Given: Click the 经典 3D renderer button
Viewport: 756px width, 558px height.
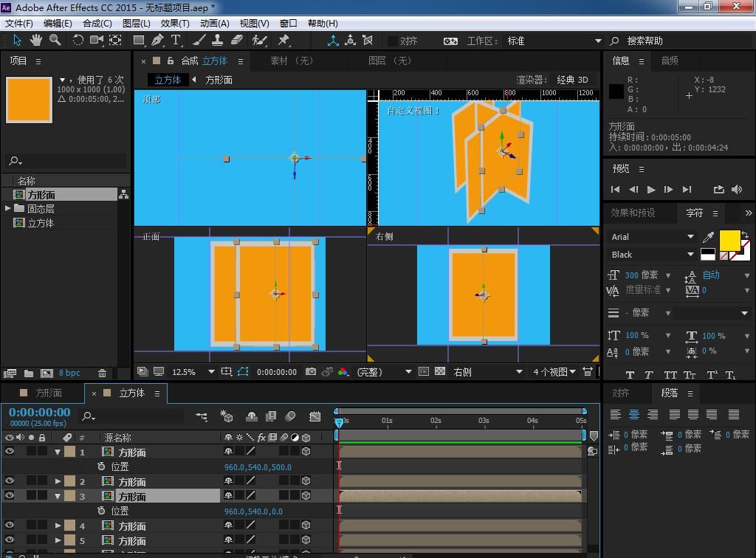Looking at the screenshot, I should [x=572, y=80].
